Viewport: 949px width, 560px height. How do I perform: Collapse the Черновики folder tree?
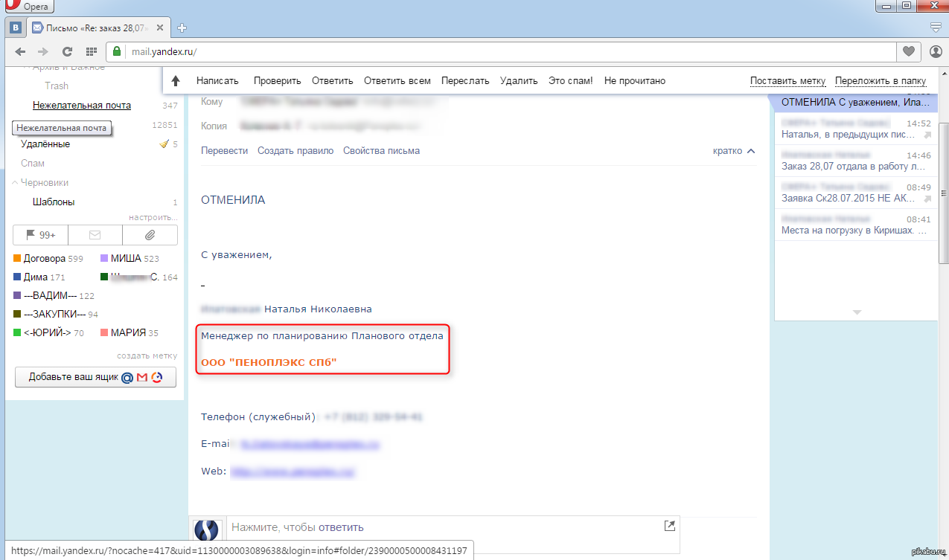pos(15,182)
